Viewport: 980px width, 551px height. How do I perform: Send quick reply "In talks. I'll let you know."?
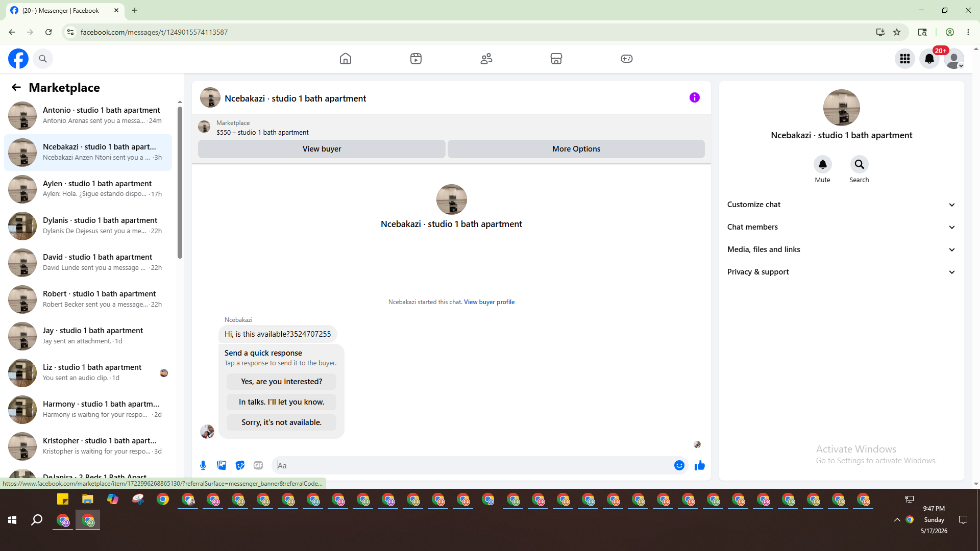(x=282, y=402)
